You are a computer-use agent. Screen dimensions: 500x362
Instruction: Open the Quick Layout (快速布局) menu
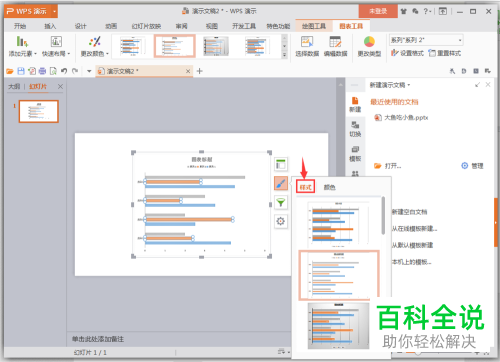(x=56, y=46)
